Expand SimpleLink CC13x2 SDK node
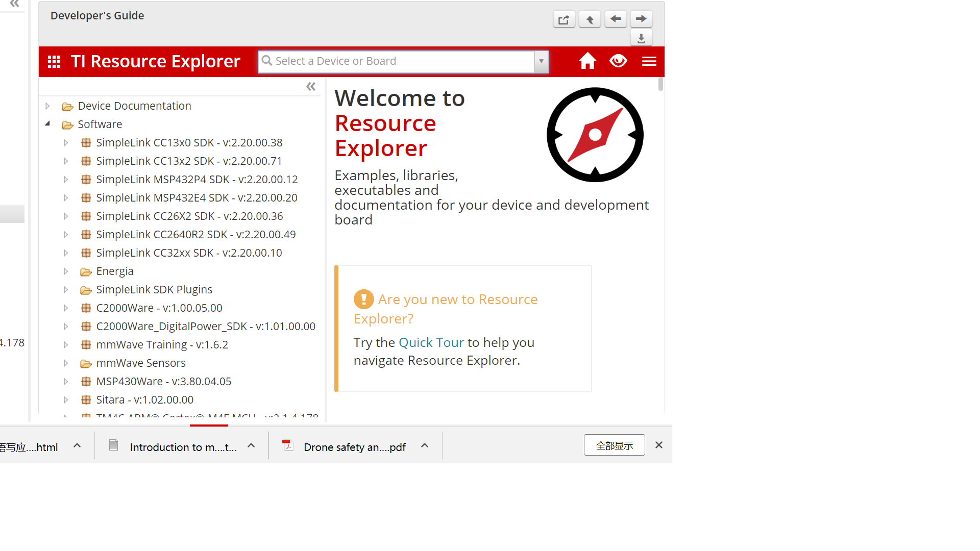The image size is (980, 551). (x=66, y=161)
